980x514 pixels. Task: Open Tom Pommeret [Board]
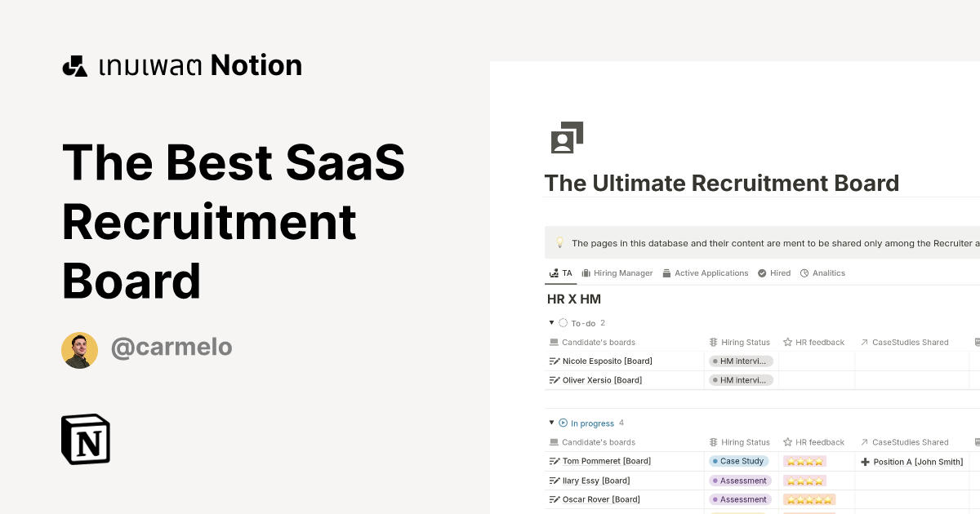[606, 461]
